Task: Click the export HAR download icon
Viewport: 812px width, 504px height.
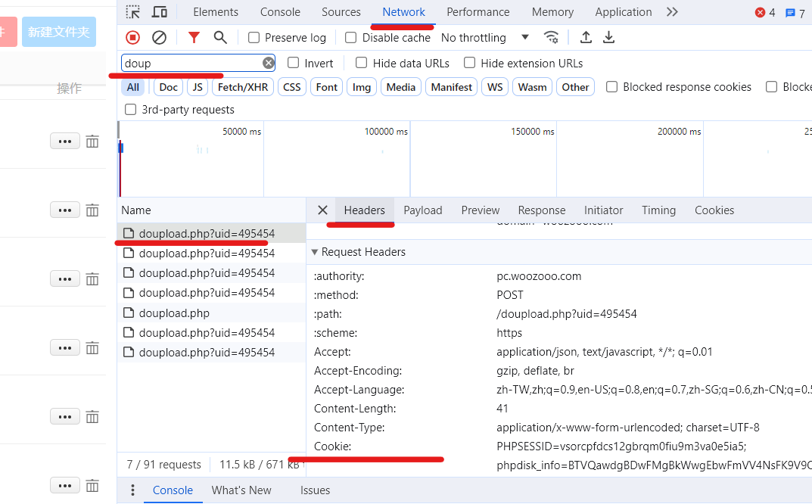Action: pos(608,37)
